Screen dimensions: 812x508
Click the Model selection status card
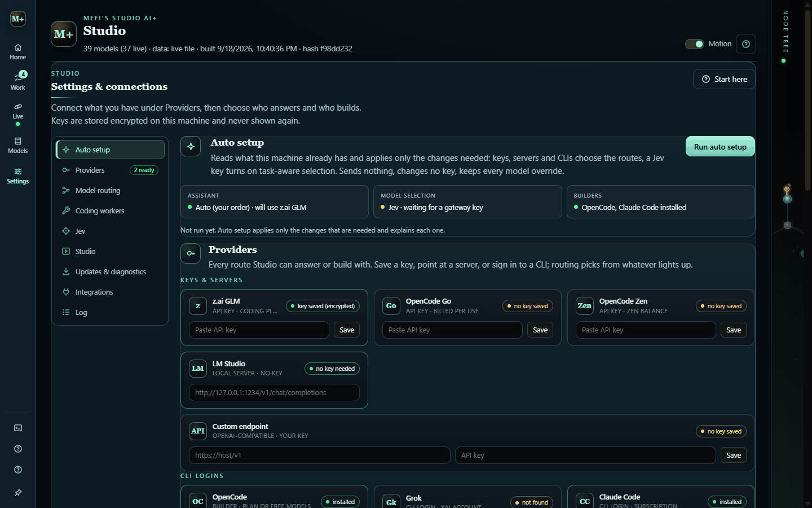point(467,202)
